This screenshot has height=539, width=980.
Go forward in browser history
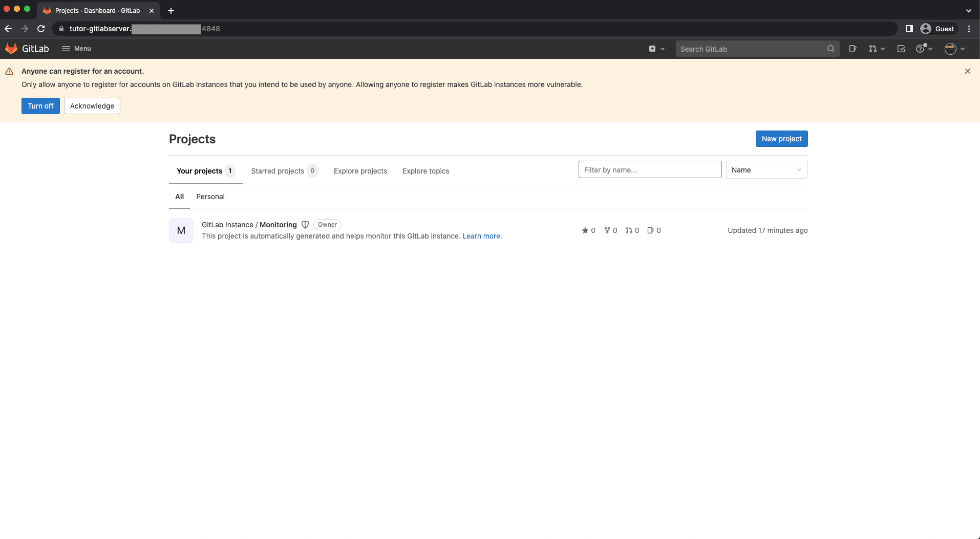[x=25, y=29]
